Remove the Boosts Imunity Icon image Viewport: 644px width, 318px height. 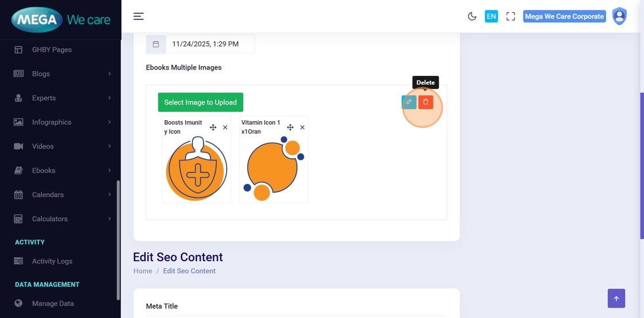click(x=225, y=127)
